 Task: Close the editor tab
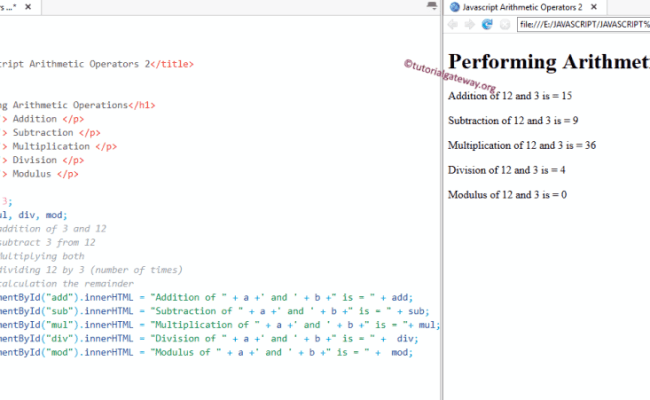(x=28, y=7)
